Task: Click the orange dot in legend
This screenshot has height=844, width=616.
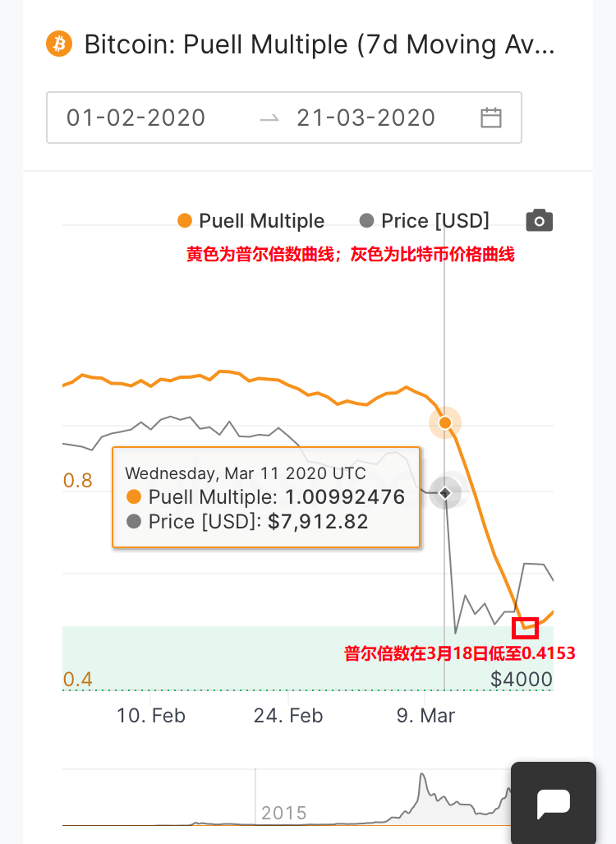Action: 185,221
